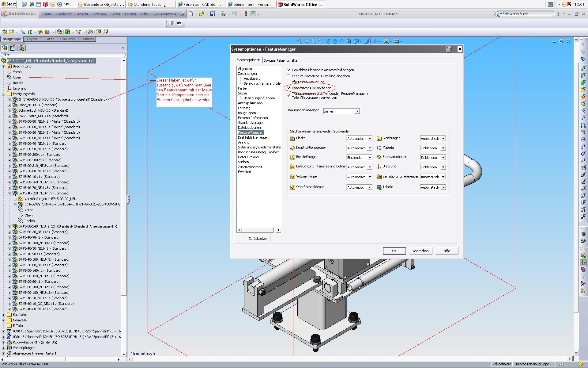Expand the Kaufteile folder
588x368 pixels.
[x=3, y=315]
